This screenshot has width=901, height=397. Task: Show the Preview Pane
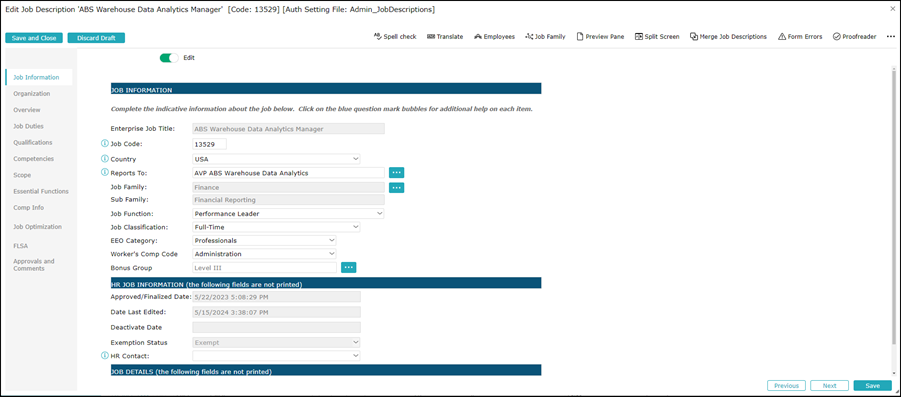click(600, 36)
